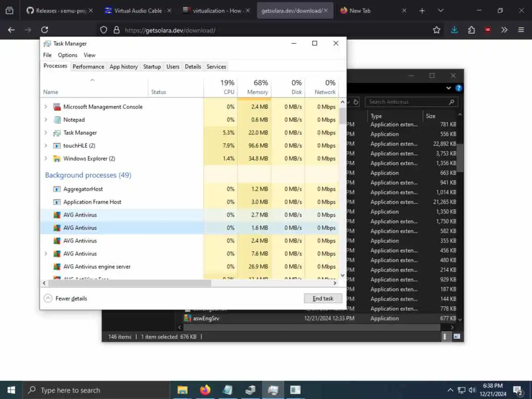Click the Notepad process icon
This screenshot has width=532, height=399.
click(x=57, y=120)
